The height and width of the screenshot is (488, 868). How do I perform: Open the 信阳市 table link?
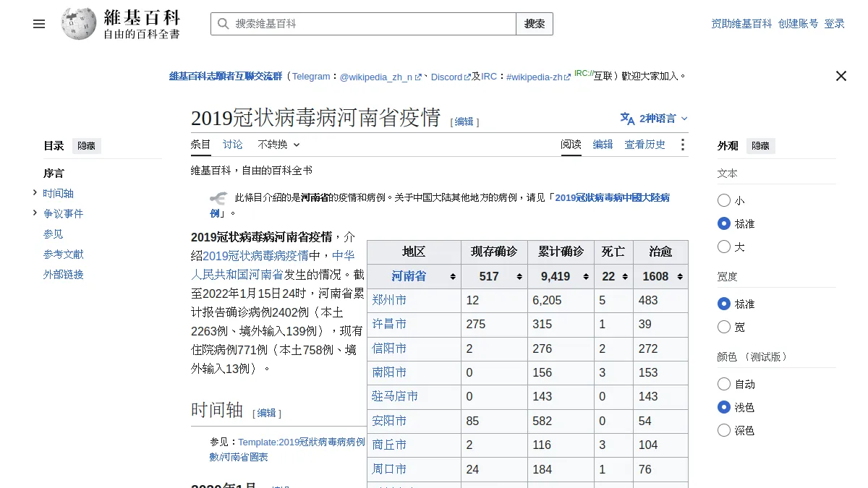(x=389, y=348)
